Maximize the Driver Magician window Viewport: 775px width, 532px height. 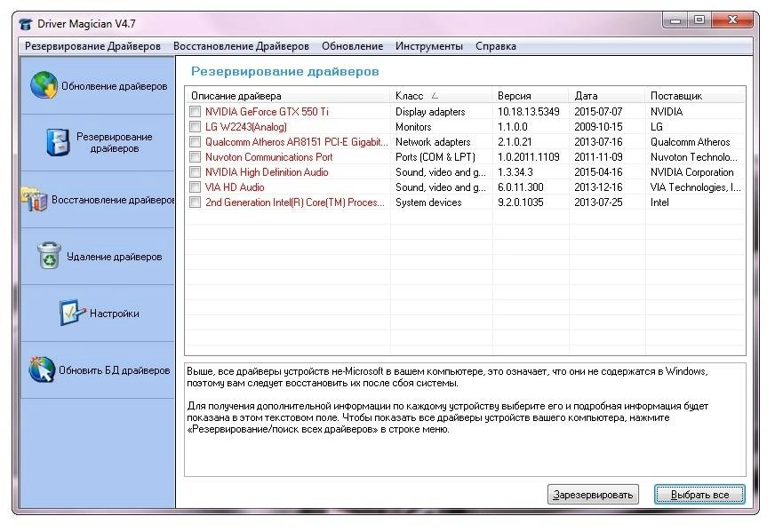(x=699, y=20)
